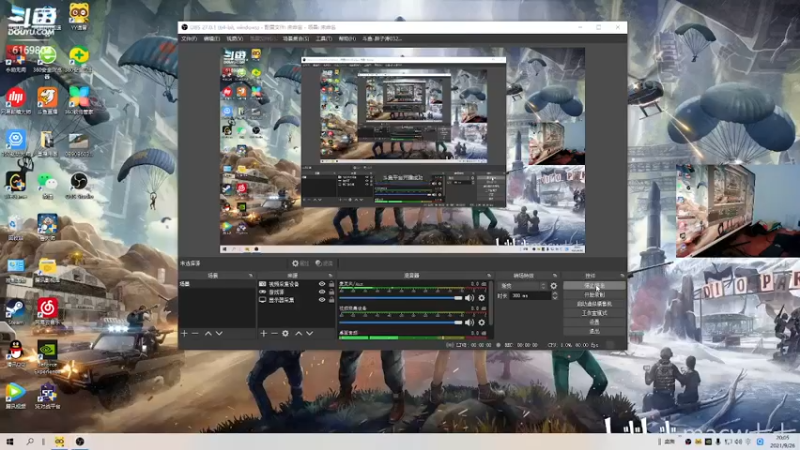Screen dimensions: 800x450
Task: Remove the selected scene with the minus icon
Action: [x=195, y=333]
